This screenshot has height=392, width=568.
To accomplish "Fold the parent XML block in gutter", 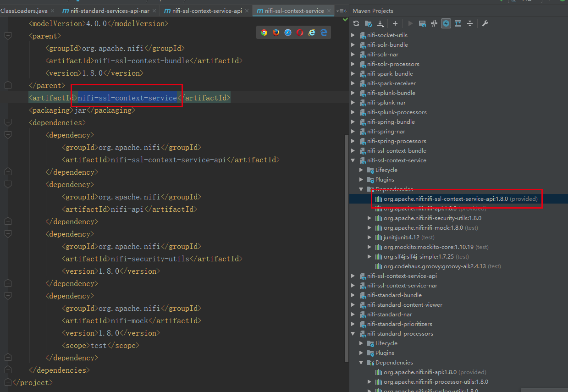I will [x=7, y=36].
